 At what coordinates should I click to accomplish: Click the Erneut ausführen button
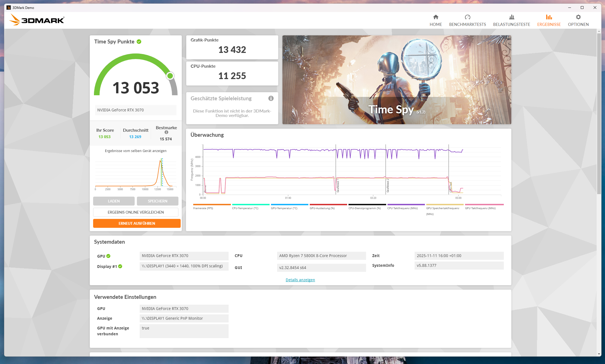[x=137, y=223]
